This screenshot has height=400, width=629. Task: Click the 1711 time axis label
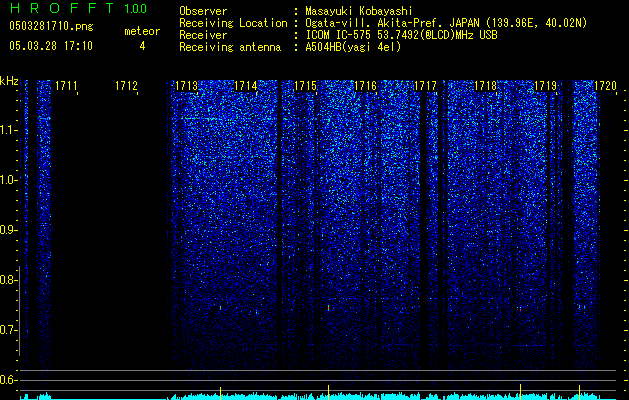pos(66,86)
